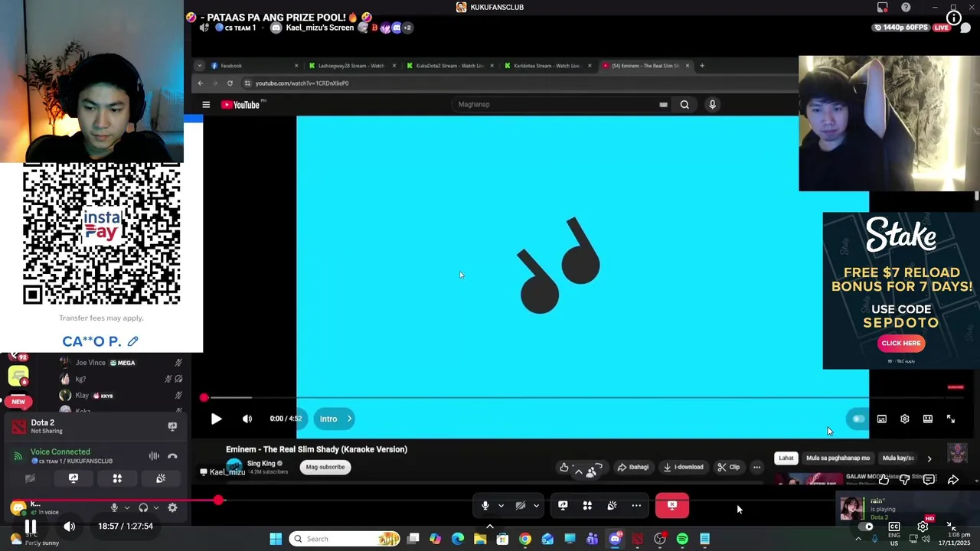980x551 pixels.
Task: Click the Mag-subscribe button
Action: tap(325, 467)
